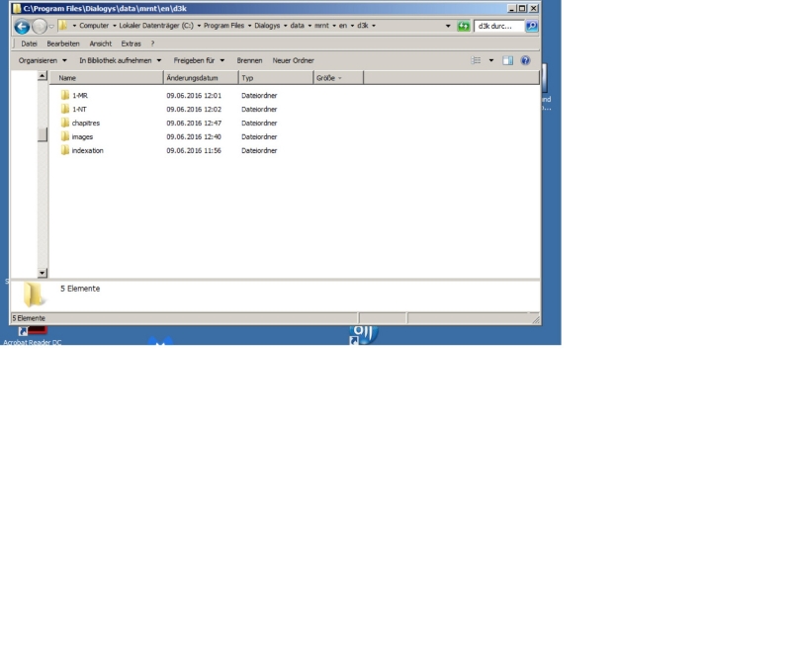Viewport: 791px width, 672px height.
Task: Click the navigation pane scroll down arrow
Action: 43,273
